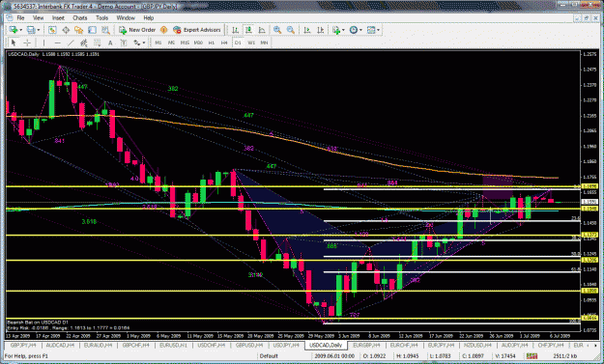604x364 pixels.
Task: Click the chart tabs scroll arrow
Action: point(595,346)
